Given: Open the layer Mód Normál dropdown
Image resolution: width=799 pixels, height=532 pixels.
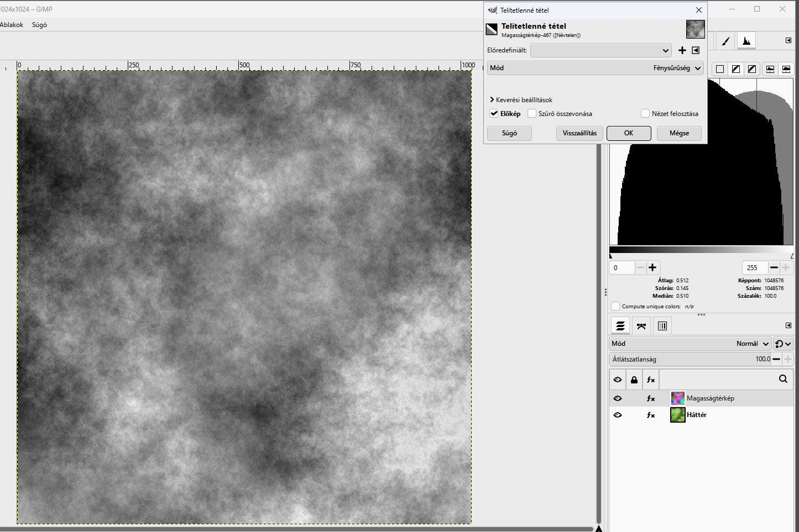Looking at the screenshot, I should [x=690, y=344].
